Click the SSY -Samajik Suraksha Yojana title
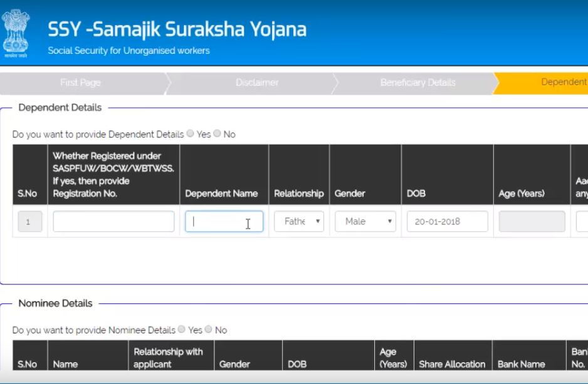 177,29
